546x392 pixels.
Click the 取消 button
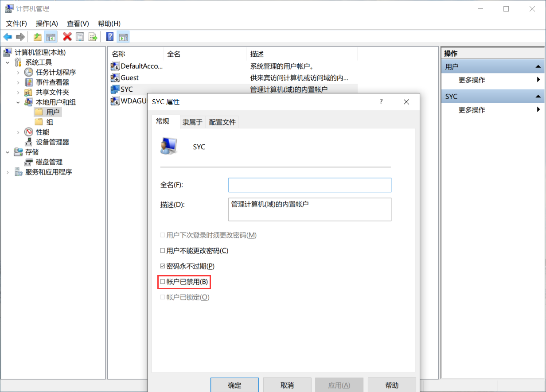pos(287,385)
